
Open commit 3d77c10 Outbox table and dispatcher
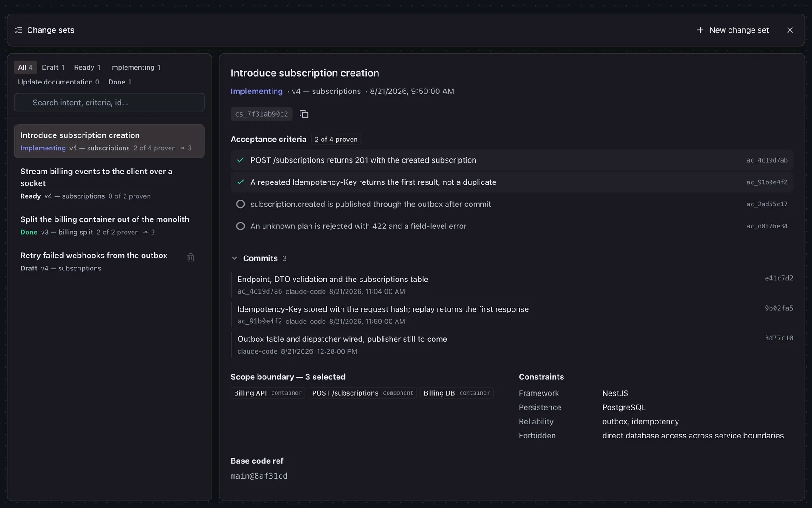[x=512, y=345]
